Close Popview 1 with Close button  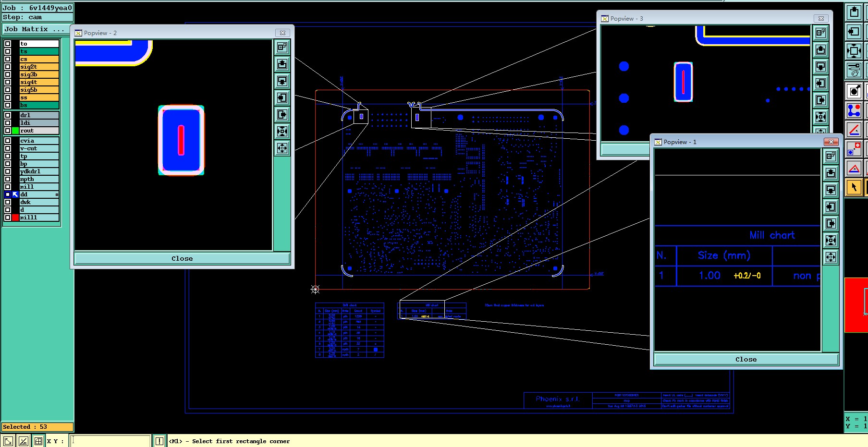pos(746,359)
